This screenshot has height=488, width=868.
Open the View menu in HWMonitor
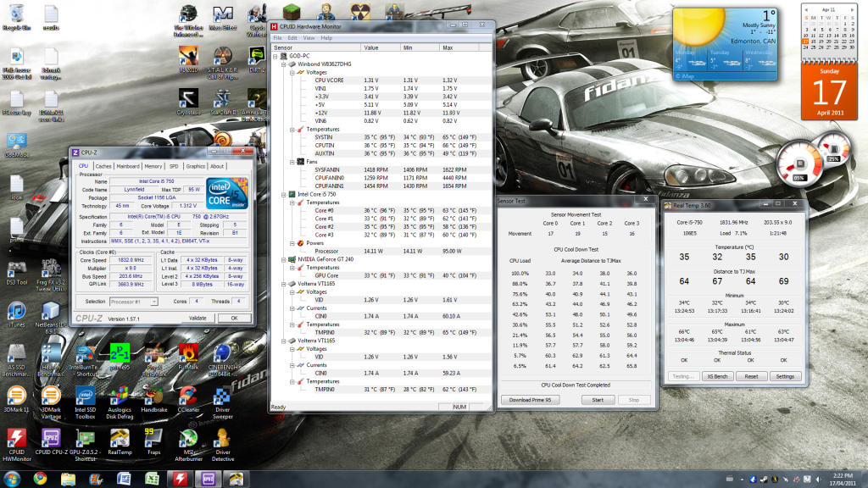click(309, 38)
